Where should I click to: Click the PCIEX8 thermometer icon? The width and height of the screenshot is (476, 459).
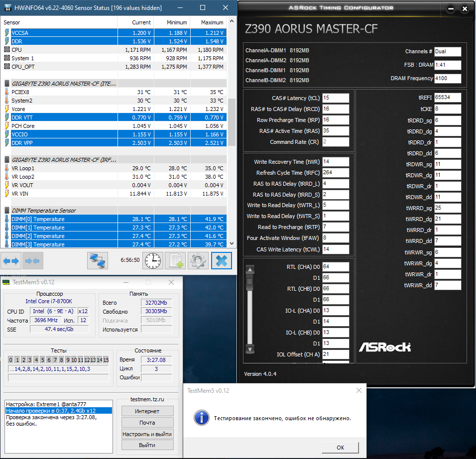click(6, 92)
